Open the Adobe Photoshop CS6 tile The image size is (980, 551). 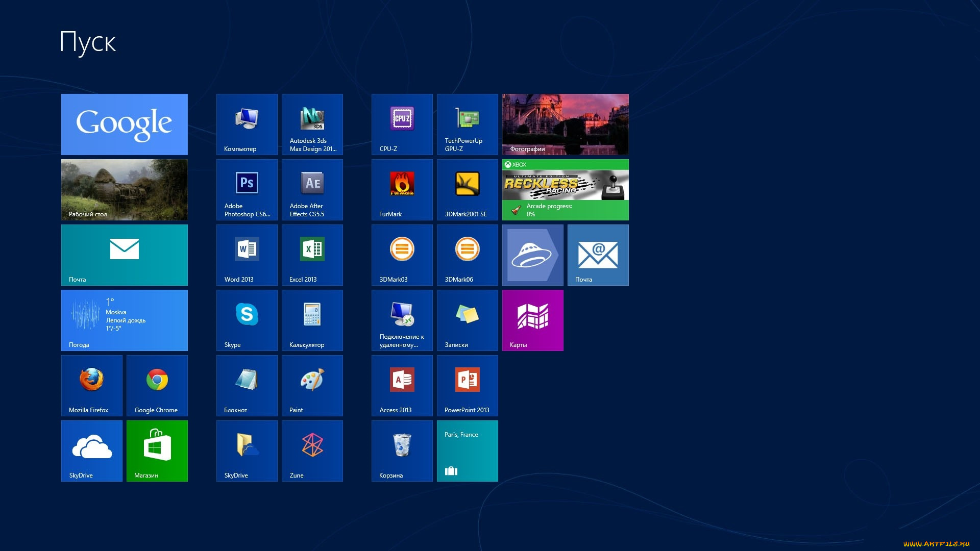coord(247,190)
